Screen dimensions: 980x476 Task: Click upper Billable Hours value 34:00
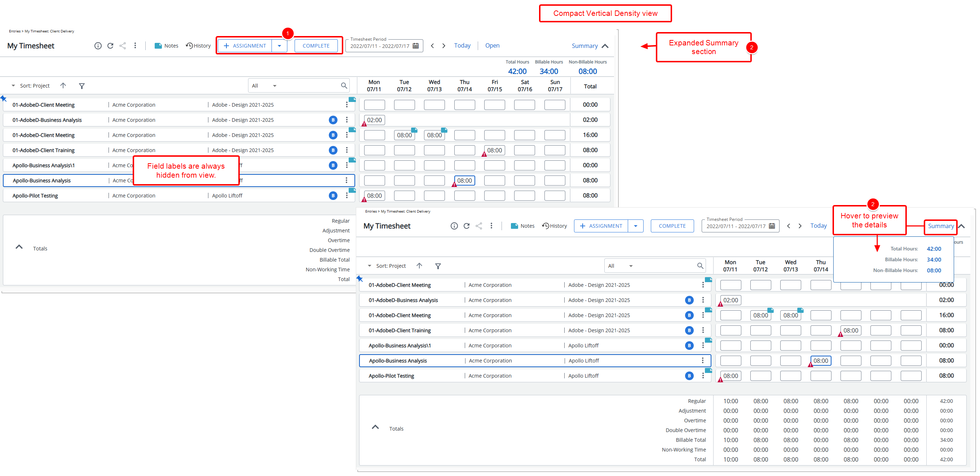[548, 71]
